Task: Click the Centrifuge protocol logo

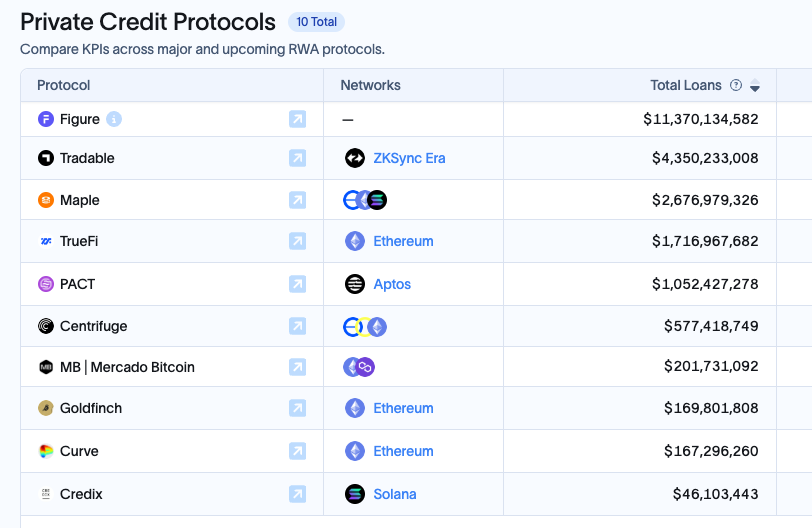Action: coord(46,326)
